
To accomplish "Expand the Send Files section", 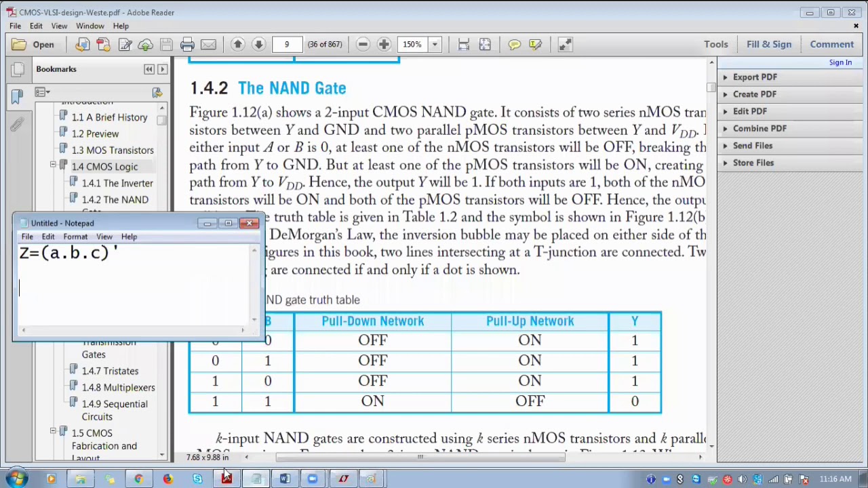I will (752, 146).
